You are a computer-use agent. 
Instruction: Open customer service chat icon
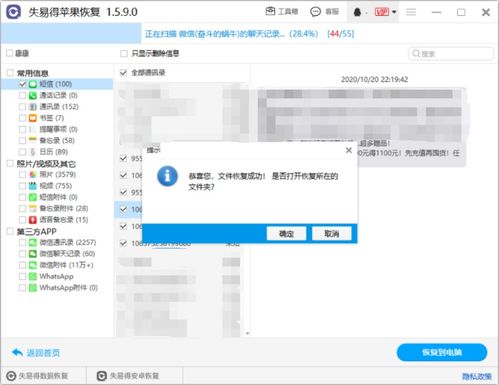pyautogui.click(x=315, y=12)
